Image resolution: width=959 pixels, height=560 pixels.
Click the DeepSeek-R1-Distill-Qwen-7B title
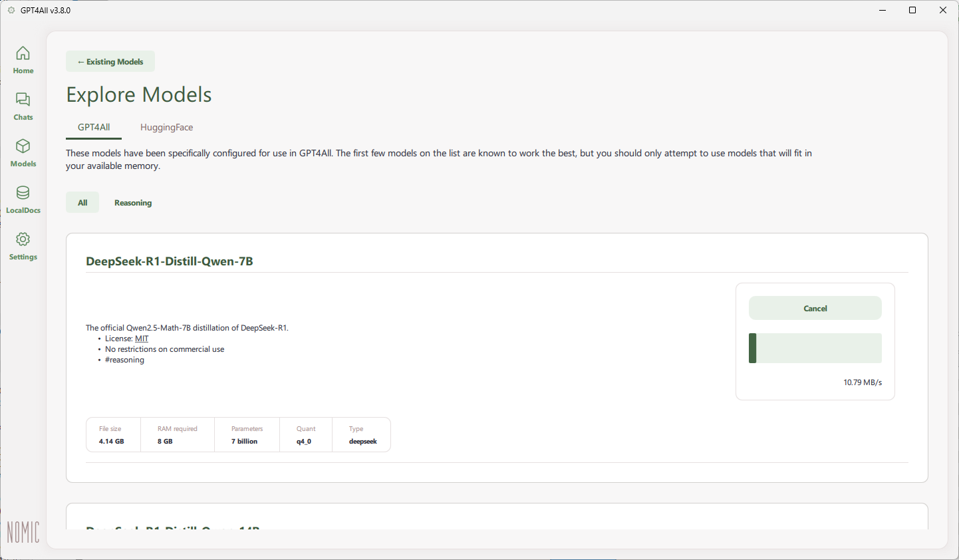(170, 261)
